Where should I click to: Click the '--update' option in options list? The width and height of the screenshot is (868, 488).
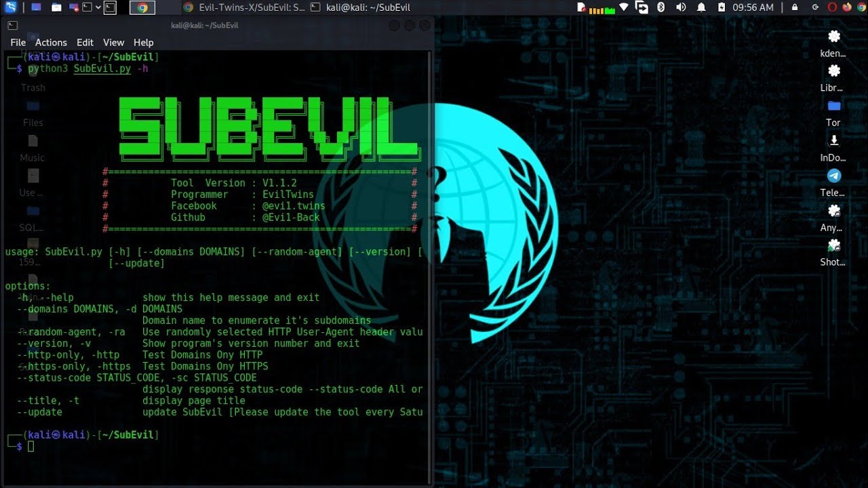(39, 412)
